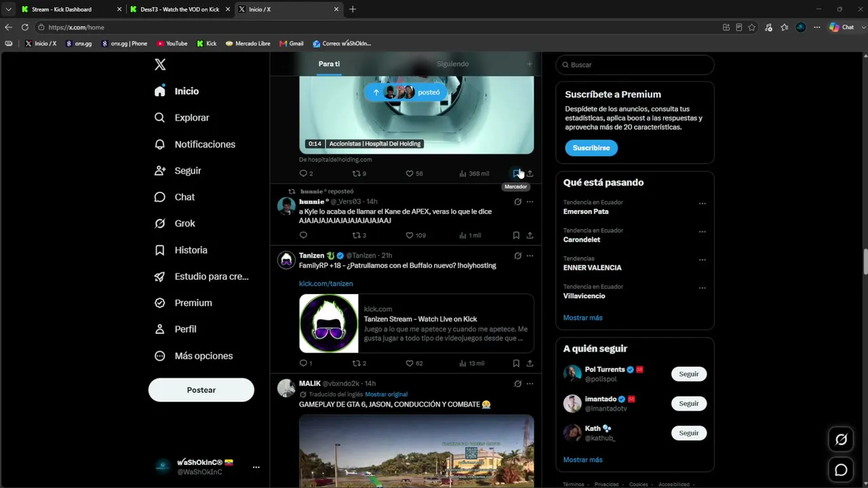Open more options for Emerson Pata trend

(703, 203)
